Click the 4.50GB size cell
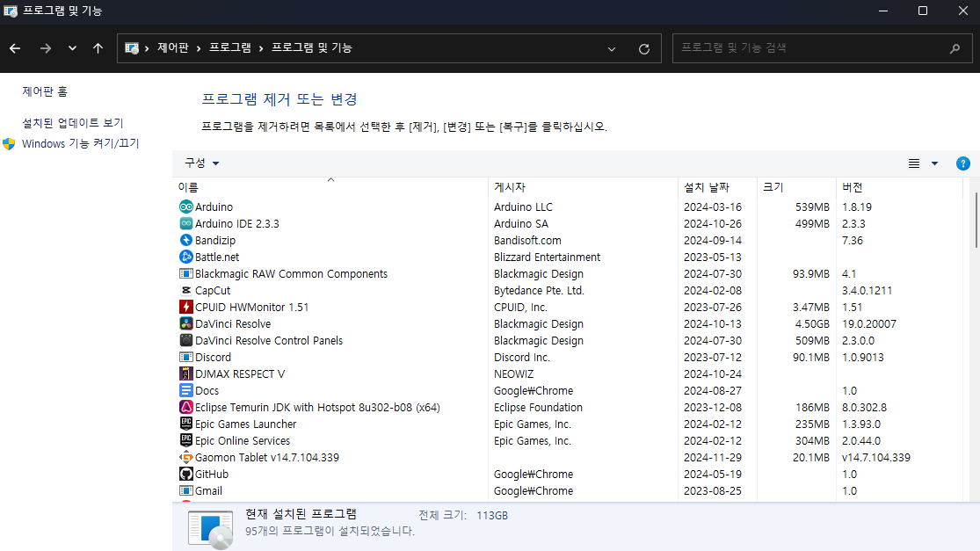The width and height of the screenshot is (980, 551). 812,323
